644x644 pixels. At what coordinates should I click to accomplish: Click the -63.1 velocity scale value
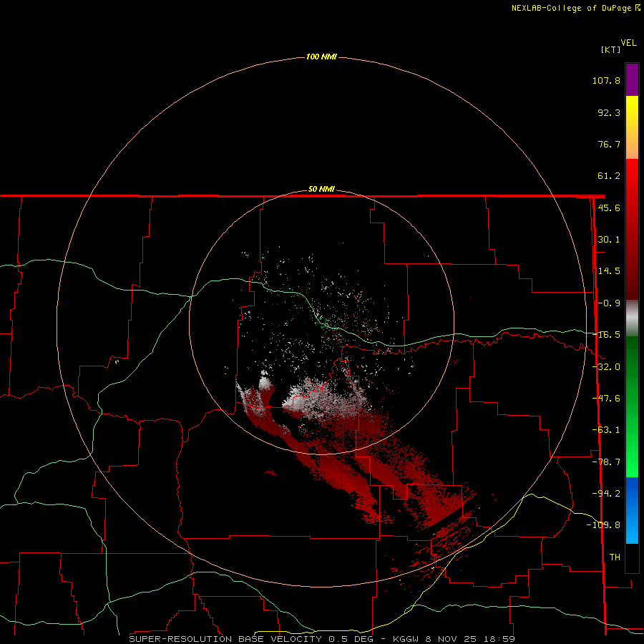pyautogui.click(x=607, y=430)
